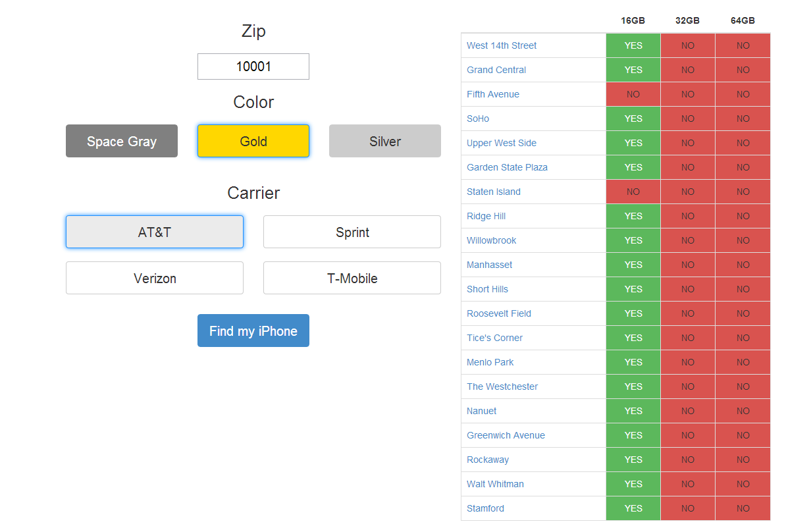Click the 64GB column header
The image size is (811, 532).
743,20
